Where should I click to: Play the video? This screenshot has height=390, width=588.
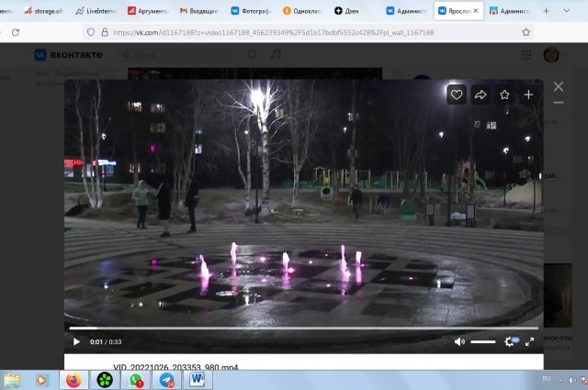(76, 341)
